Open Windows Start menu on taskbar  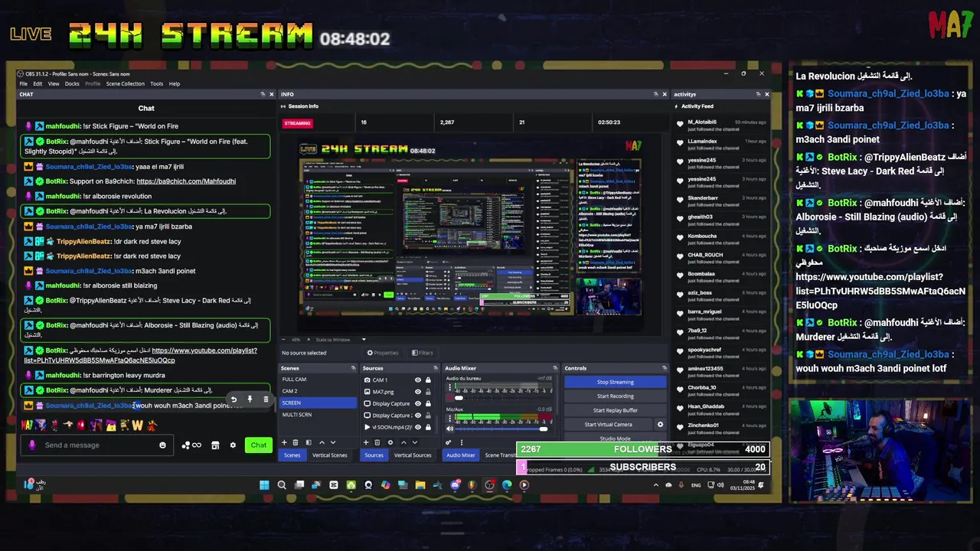(264, 484)
